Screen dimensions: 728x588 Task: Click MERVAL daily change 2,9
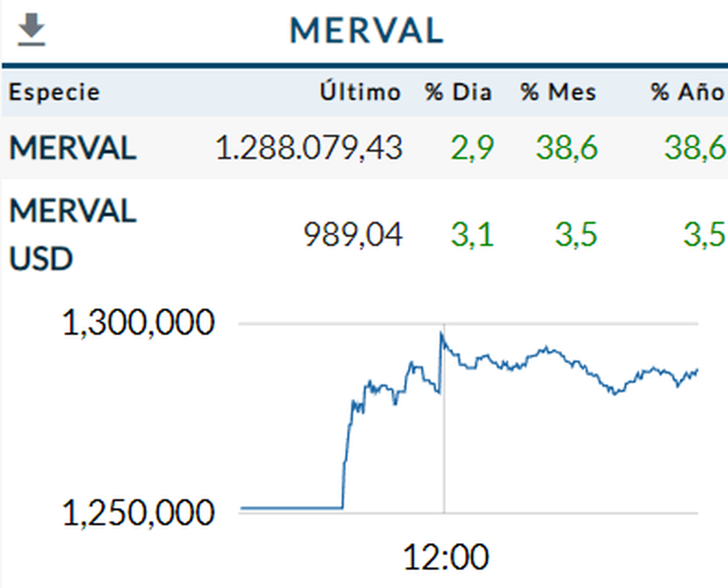click(x=473, y=147)
